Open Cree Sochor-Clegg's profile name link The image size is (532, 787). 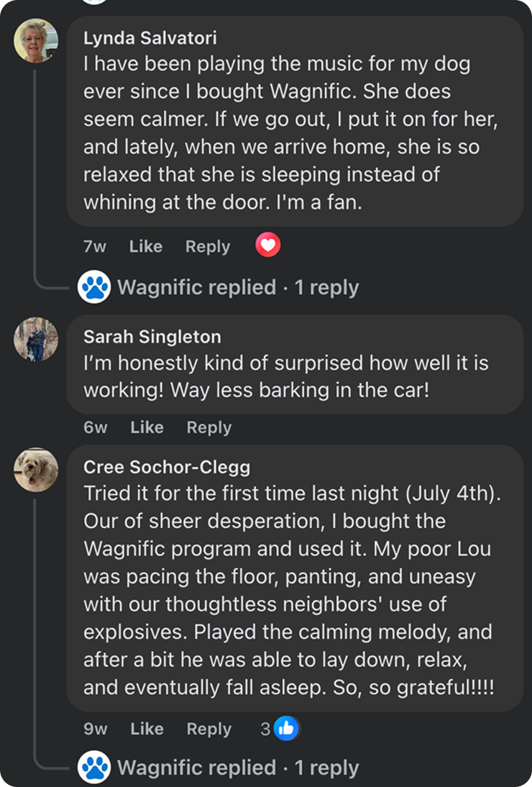pos(167,467)
